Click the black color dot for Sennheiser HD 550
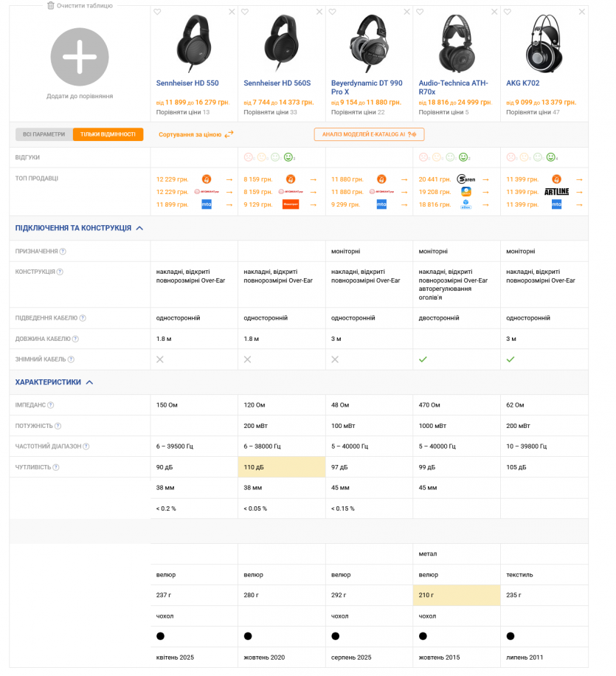Image resolution: width=616 pixels, height=676 pixels. [x=160, y=636]
